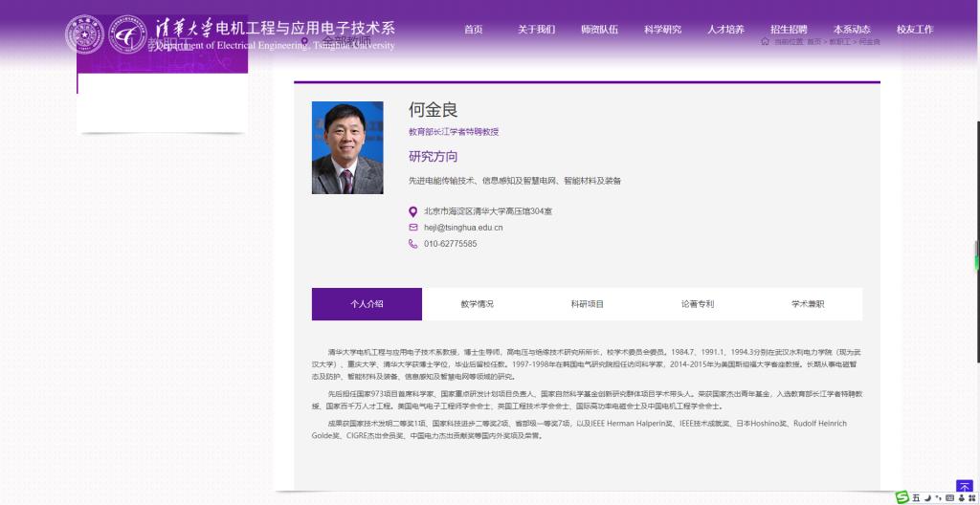Open the four-square toolbox icon on the IME bar
This screenshot has height=505, width=980.
click(x=971, y=498)
